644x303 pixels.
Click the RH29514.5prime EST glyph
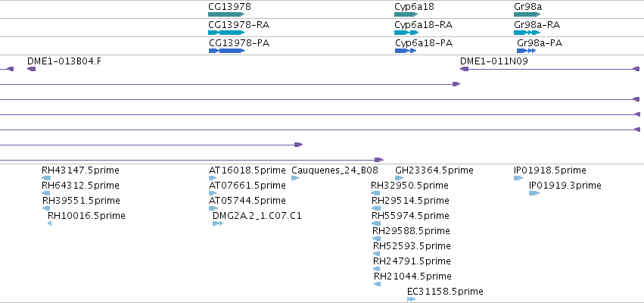click(x=376, y=208)
